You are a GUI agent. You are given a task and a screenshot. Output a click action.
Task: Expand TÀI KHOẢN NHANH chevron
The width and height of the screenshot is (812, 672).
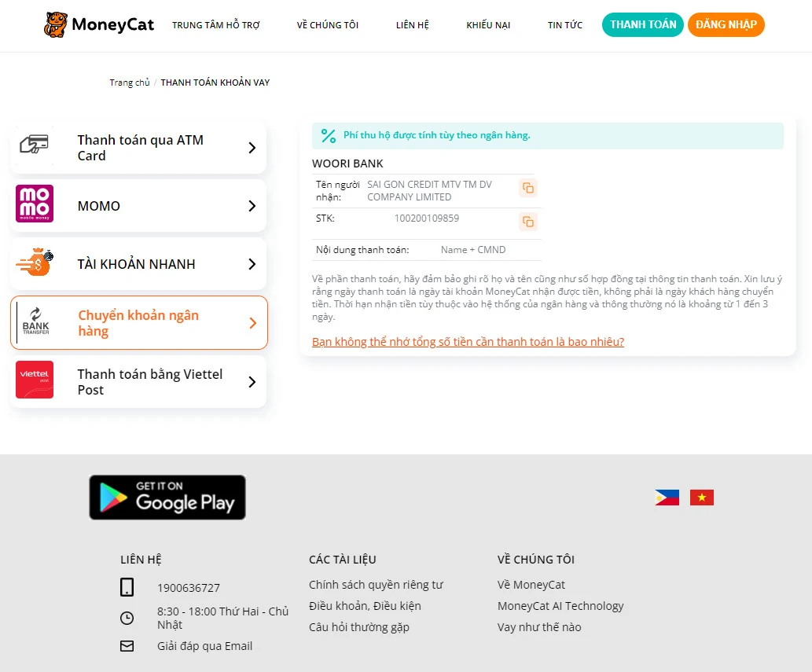(252, 264)
